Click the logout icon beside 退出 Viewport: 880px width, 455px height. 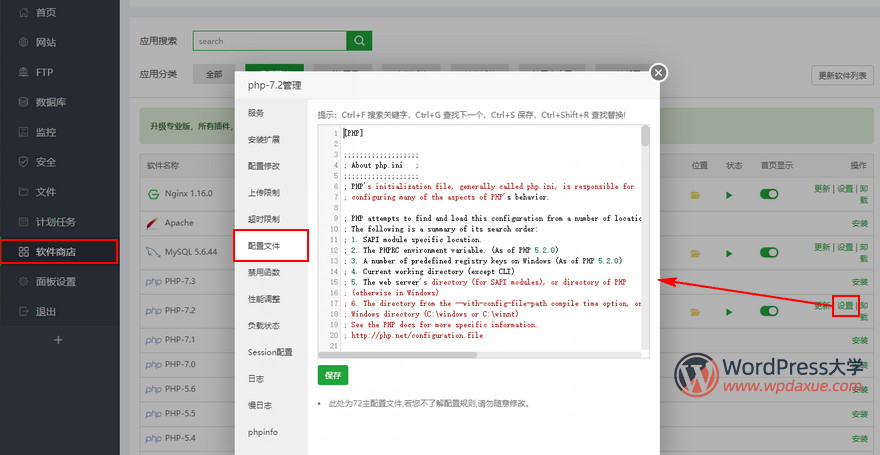pos(23,311)
